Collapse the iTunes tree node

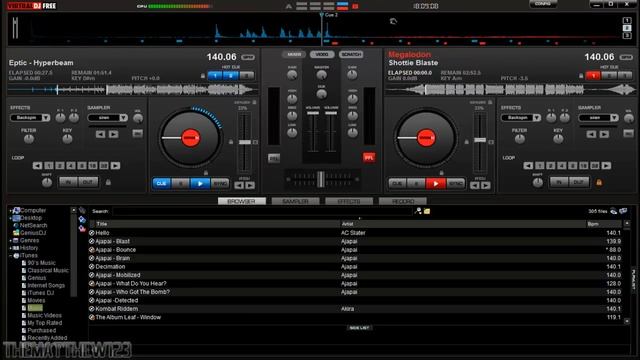[11, 256]
